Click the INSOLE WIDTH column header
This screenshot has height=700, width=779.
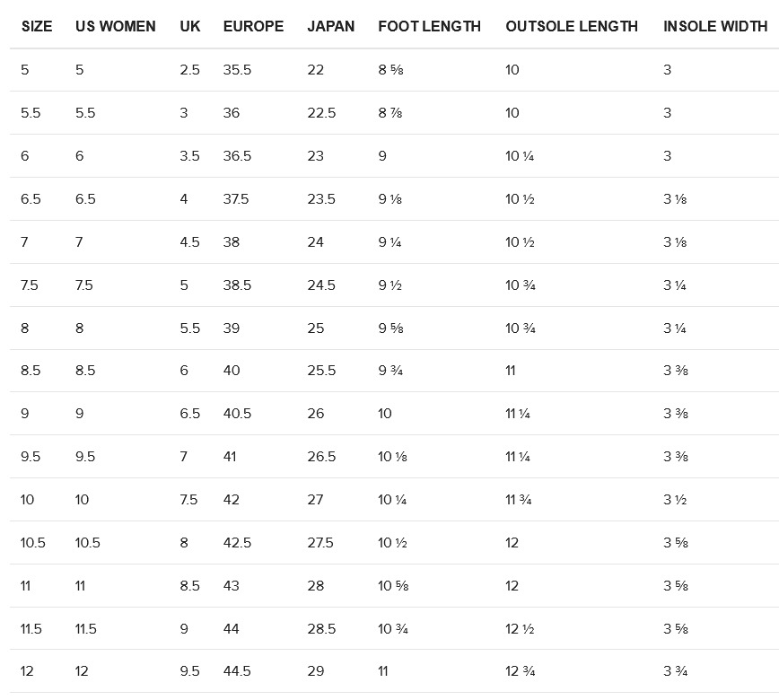[x=715, y=27]
